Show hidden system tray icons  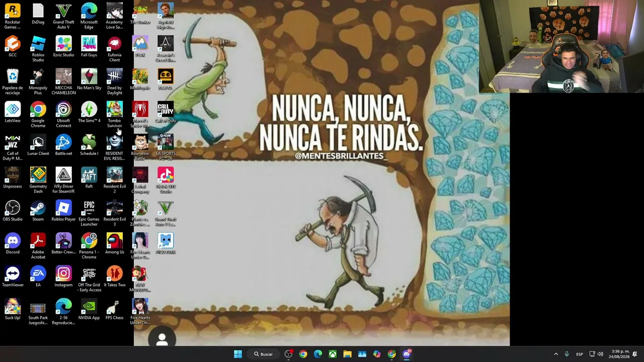tap(556, 354)
